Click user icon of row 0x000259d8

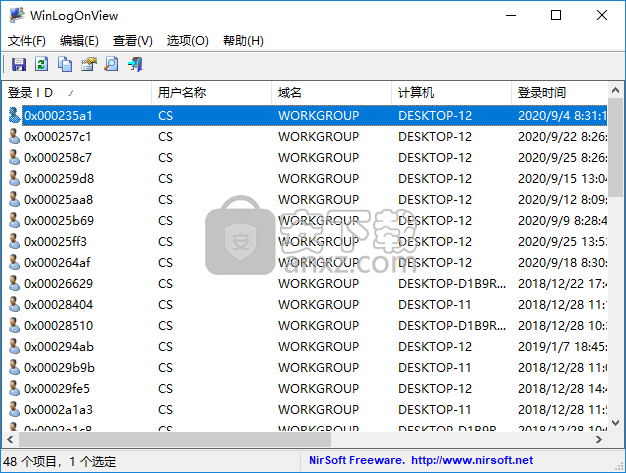(x=14, y=178)
